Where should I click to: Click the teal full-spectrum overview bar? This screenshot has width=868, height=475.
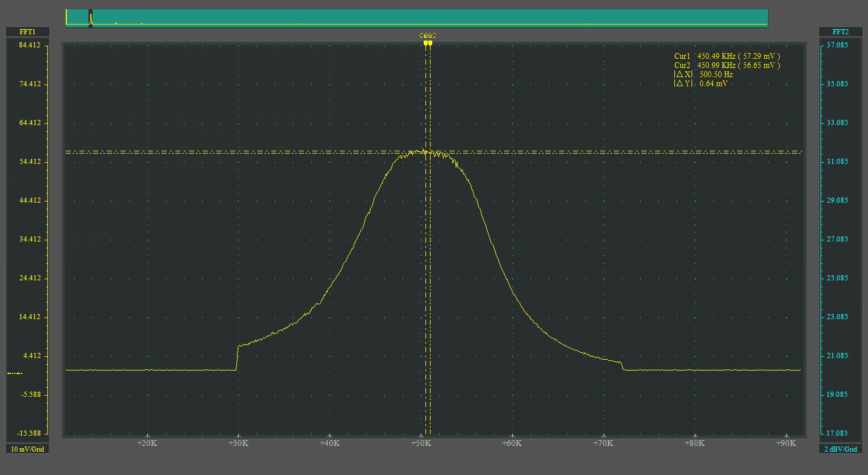[417, 18]
